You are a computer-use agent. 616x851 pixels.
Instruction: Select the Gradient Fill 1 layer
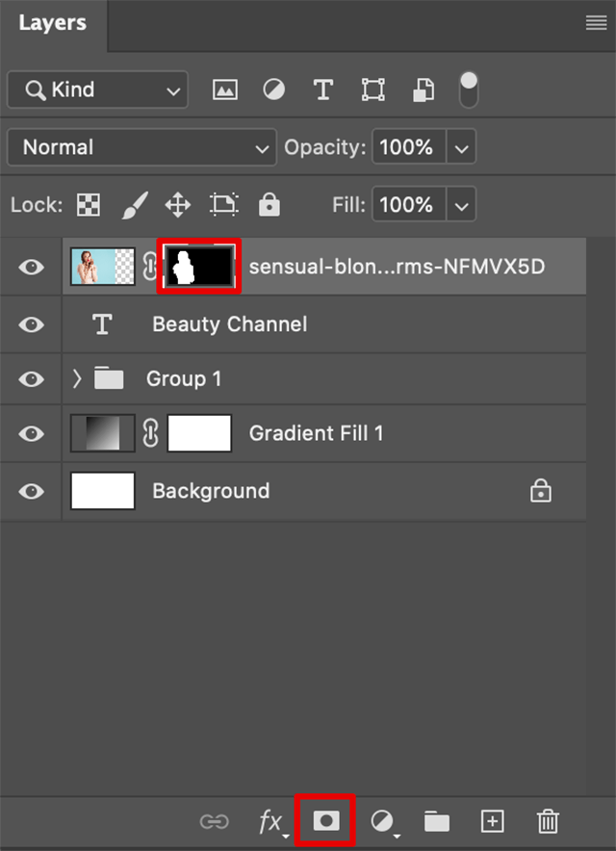tap(316, 434)
